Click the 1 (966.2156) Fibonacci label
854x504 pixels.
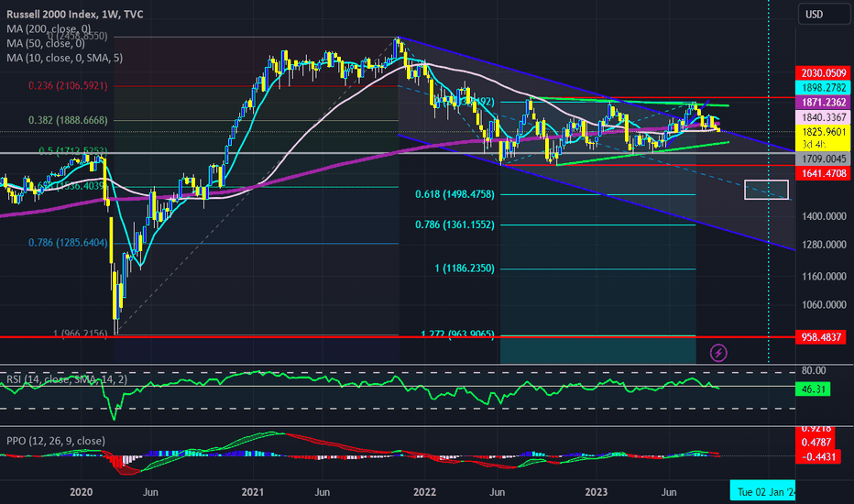point(80,333)
